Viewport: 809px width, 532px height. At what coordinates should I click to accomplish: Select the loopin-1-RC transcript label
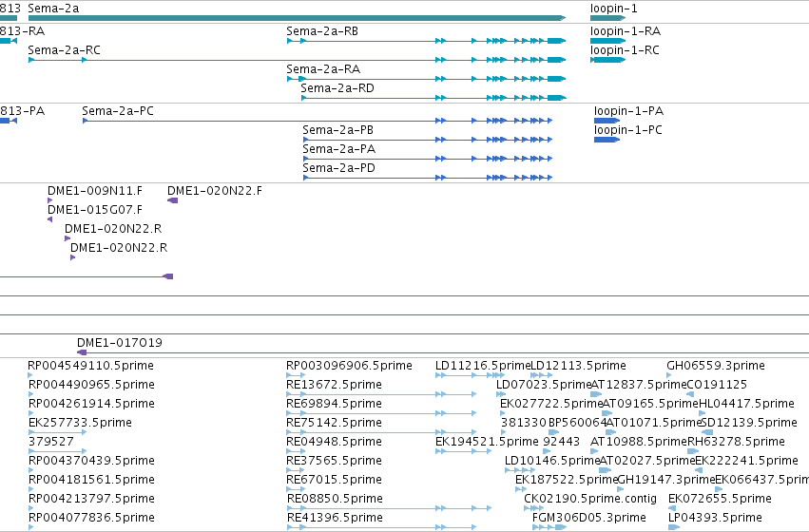(x=625, y=50)
